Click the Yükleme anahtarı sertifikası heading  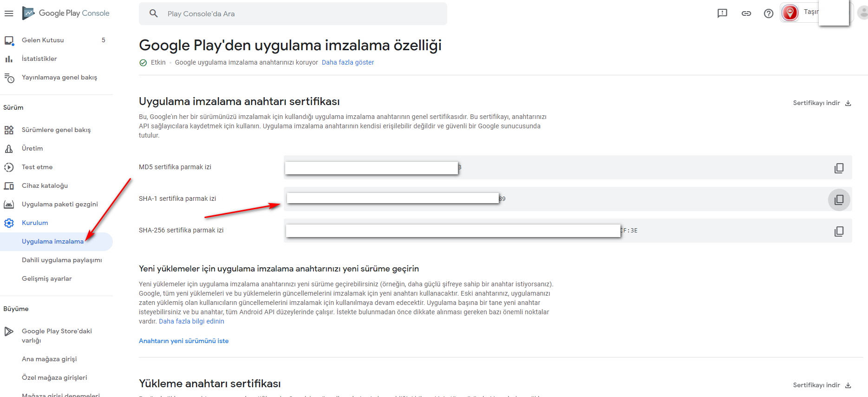coord(210,384)
